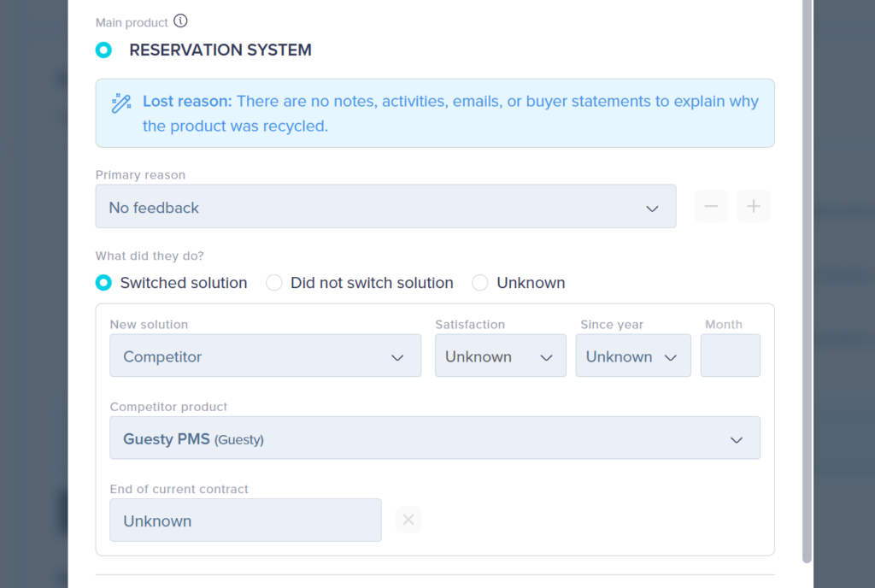Open the Primary reason dropdown
The height and width of the screenshot is (588, 875).
click(385, 207)
